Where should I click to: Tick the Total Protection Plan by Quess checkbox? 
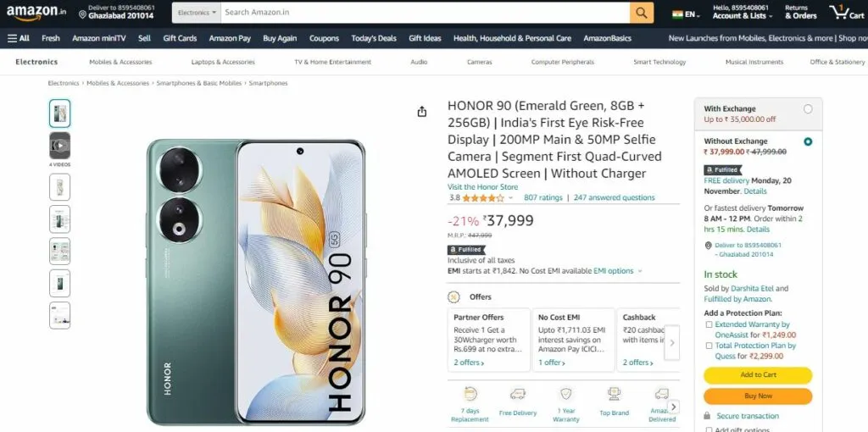(709, 346)
